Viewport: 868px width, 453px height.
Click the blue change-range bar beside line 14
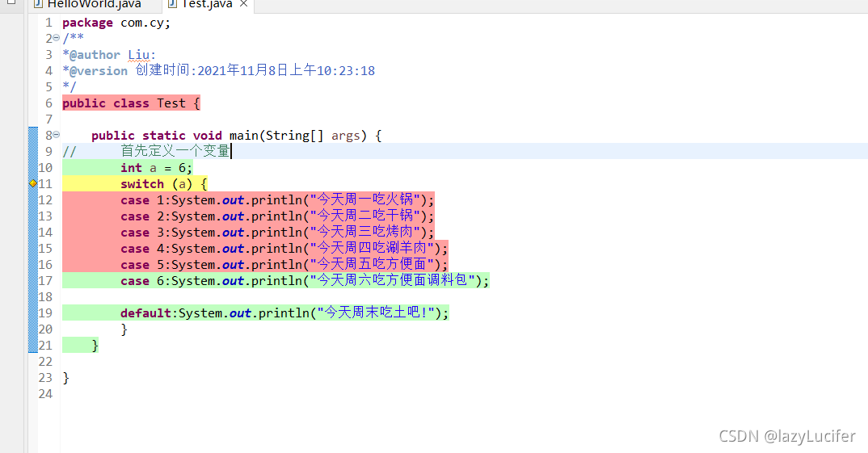[x=33, y=233]
